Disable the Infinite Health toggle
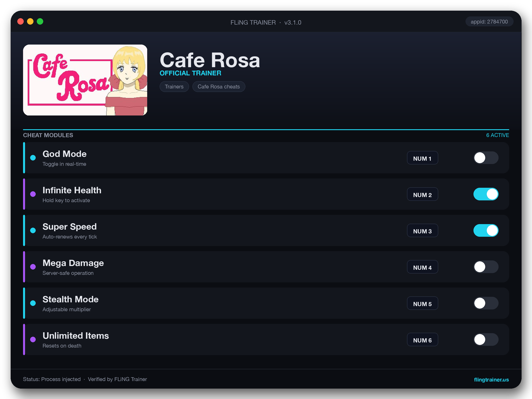The width and height of the screenshot is (532, 399). coord(486,194)
